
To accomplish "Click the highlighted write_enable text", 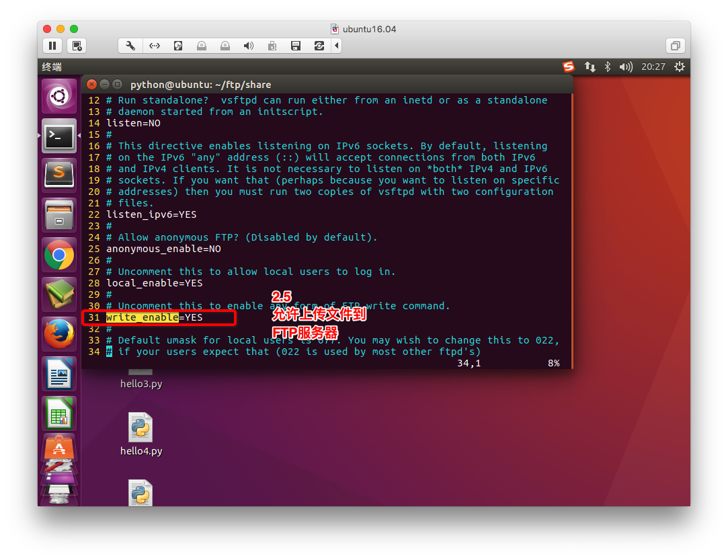I will [x=142, y=317].
